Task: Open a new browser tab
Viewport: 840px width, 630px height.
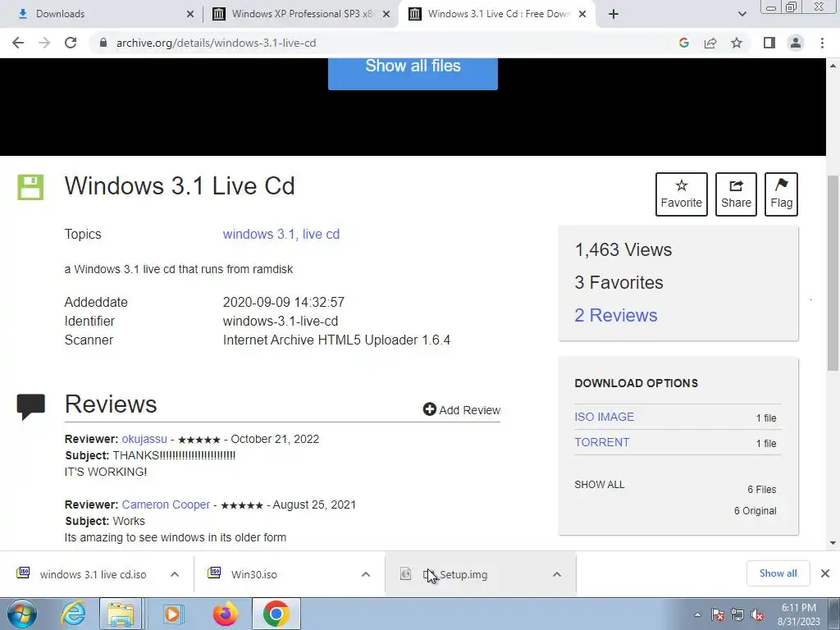Action: coord(614,14)
